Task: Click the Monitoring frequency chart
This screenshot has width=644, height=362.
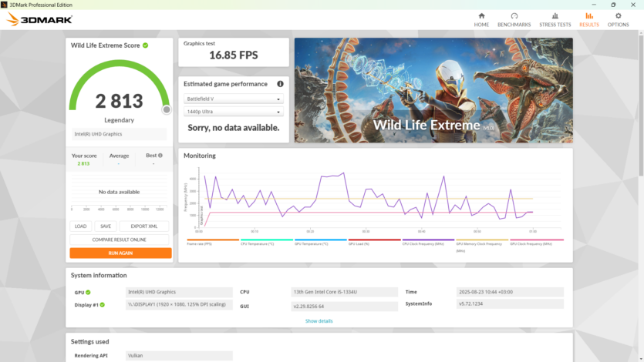Action: click(374, 199)
